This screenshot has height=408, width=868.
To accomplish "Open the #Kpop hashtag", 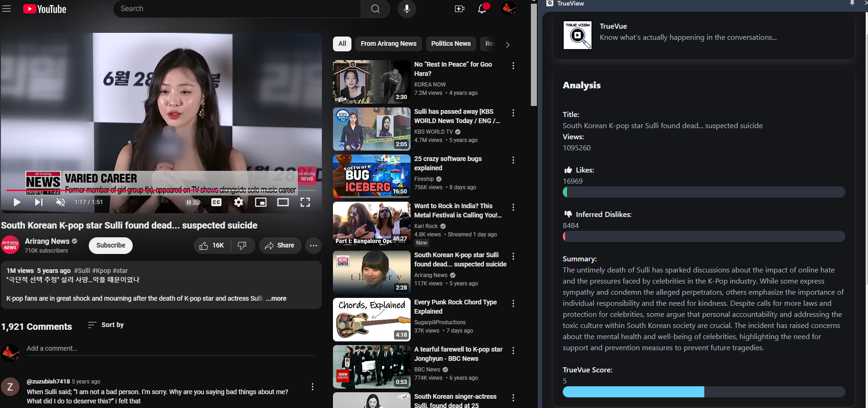I will [101, 271].
